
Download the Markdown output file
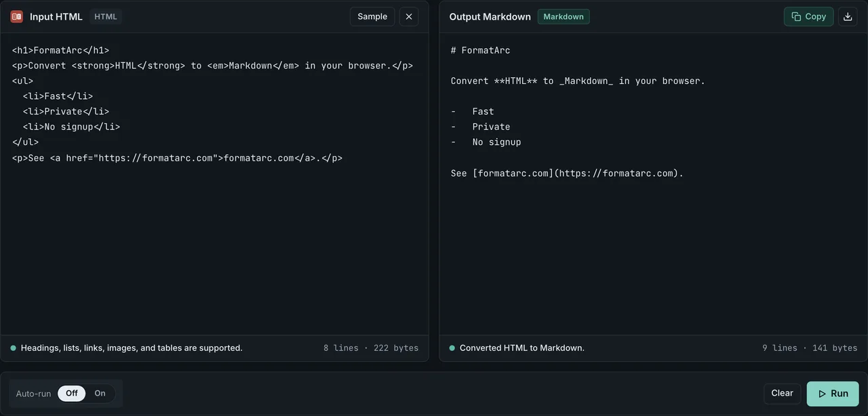click(x=848, y=16)
